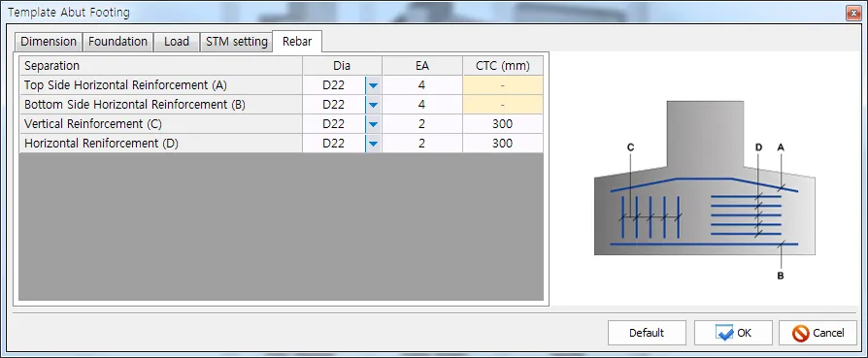The width and height of the screenshot is (868, 358).
Task: Open Dia dropdown for Vertical Reinforcement (C)
Action: 373,124
